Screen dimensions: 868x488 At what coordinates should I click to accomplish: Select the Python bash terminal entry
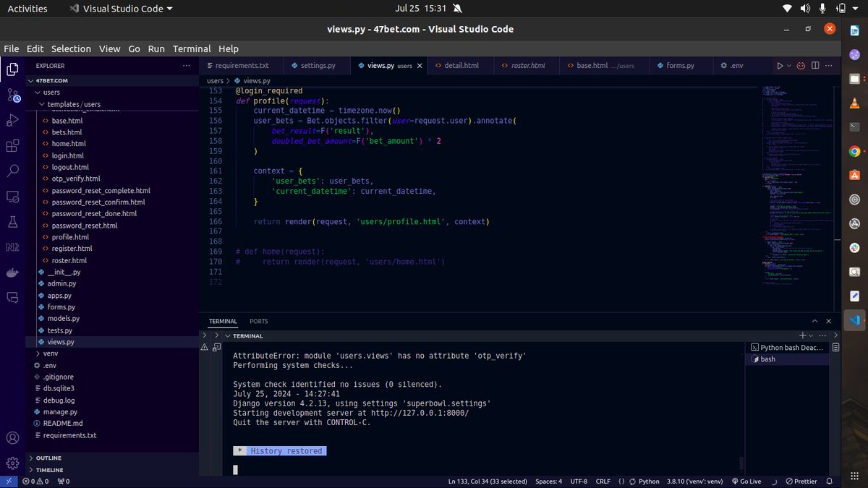coord(787,347)
